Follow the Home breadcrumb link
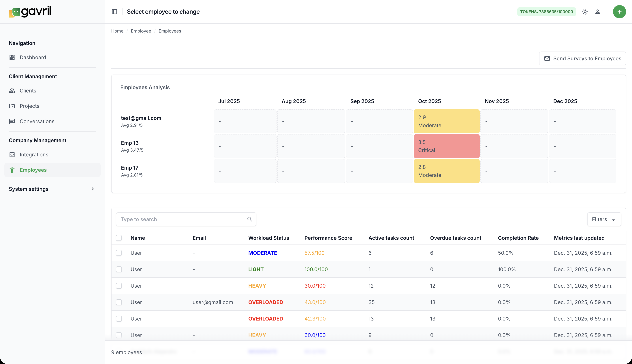 click(x=117, y=31)
